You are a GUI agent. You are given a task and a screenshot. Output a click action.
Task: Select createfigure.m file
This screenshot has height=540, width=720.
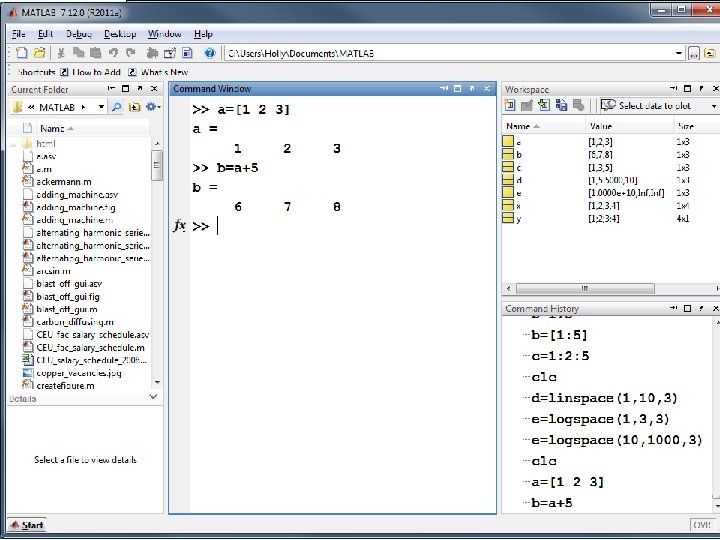pyautogui.click(x=59, y=386)
